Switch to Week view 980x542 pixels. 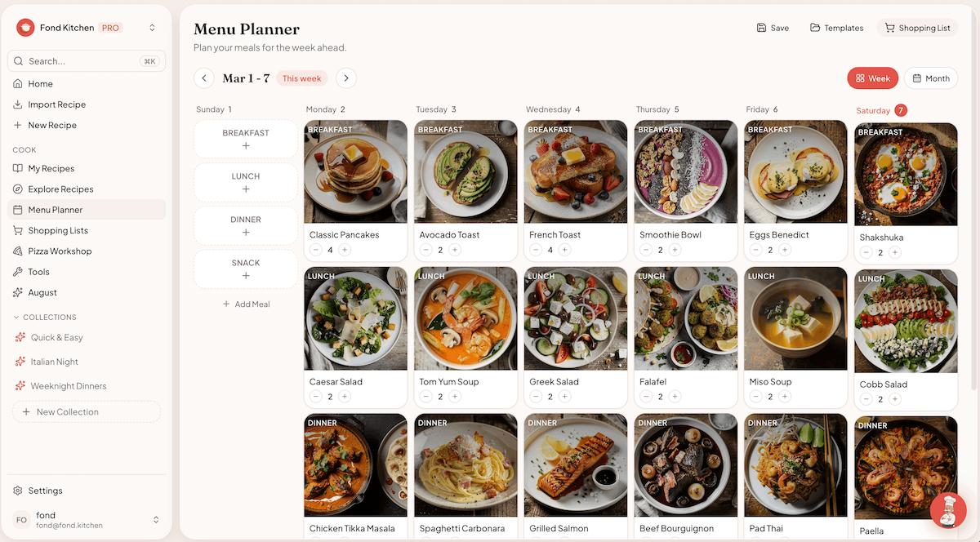[872, 78]
